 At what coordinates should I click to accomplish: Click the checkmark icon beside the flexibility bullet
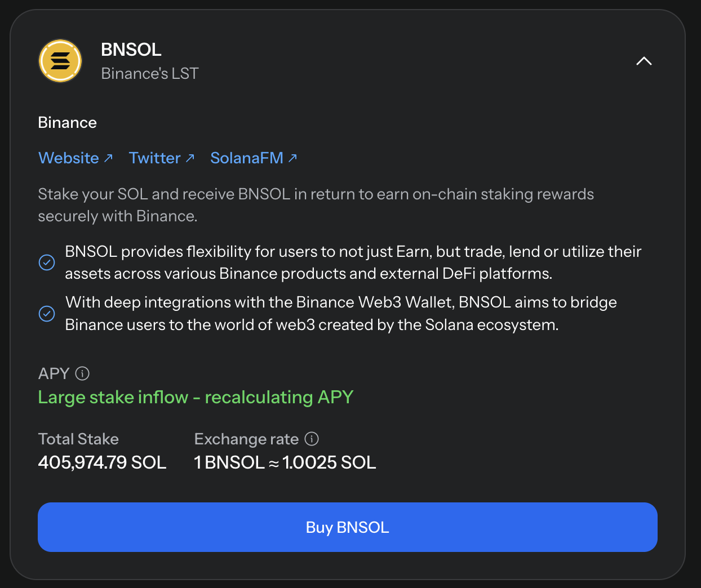[x=47, y=262]
